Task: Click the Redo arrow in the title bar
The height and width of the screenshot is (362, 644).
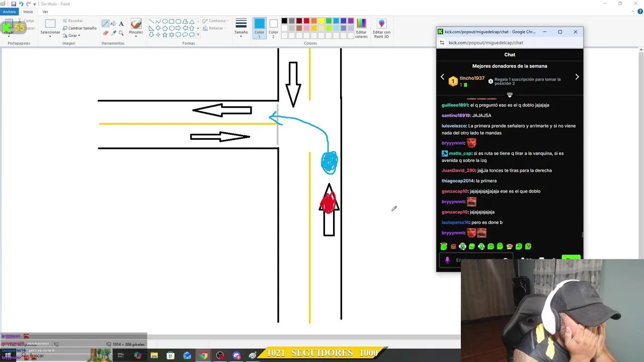Action: point(28,4)
